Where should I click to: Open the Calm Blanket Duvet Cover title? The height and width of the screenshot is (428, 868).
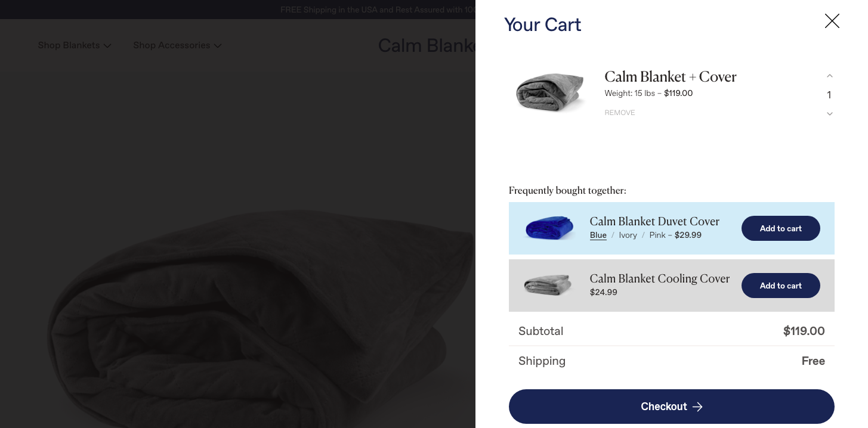click(654, 221)
